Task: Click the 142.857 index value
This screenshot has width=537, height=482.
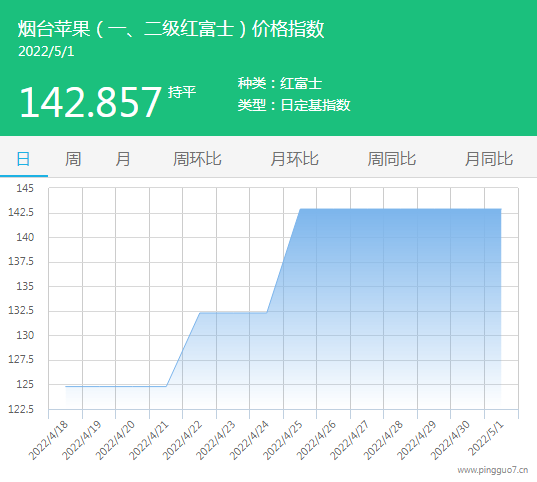Action: click(90, 102)
